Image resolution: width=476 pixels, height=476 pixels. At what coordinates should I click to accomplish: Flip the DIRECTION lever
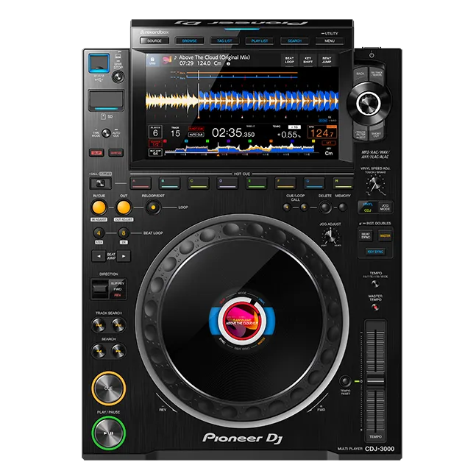[x=100, y=288]
